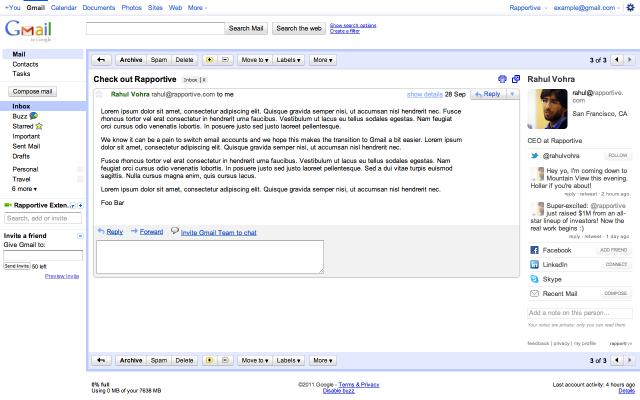Click Search, add or invite chat field
The height and width of the screenshot is (400, 640).
click(43, 218)
